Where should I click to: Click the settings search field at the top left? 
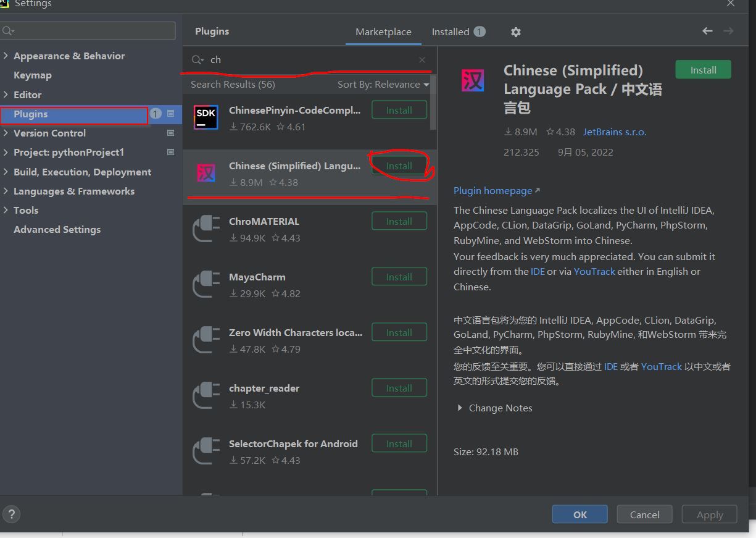point(88,31)
